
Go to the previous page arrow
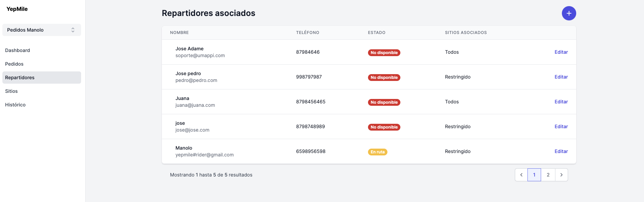[x=521, y=175]
